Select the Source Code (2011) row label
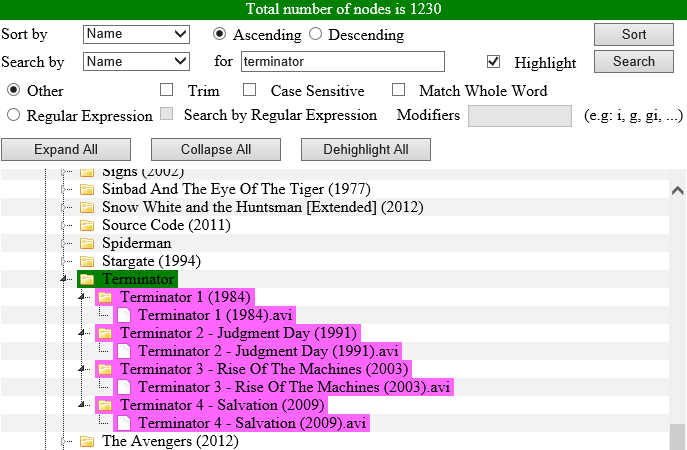Image resolution: width=687 pixels, height=450 pixels. coord(166,225)
